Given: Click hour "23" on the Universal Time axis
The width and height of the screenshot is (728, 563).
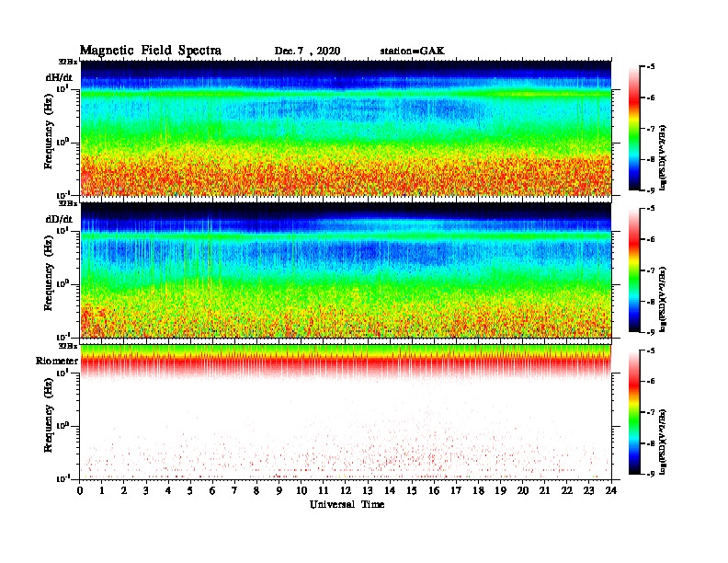Looking at the screenshot, I should tap(589, 490).
